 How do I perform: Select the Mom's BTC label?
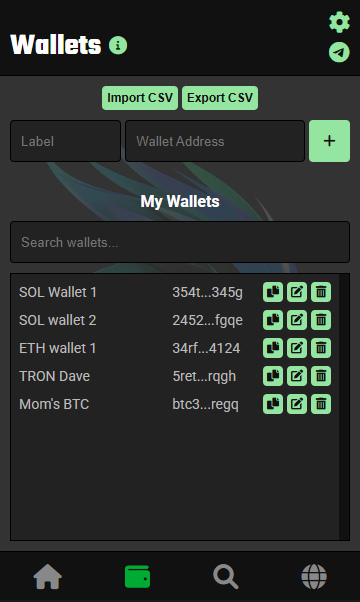click(54, 404)
